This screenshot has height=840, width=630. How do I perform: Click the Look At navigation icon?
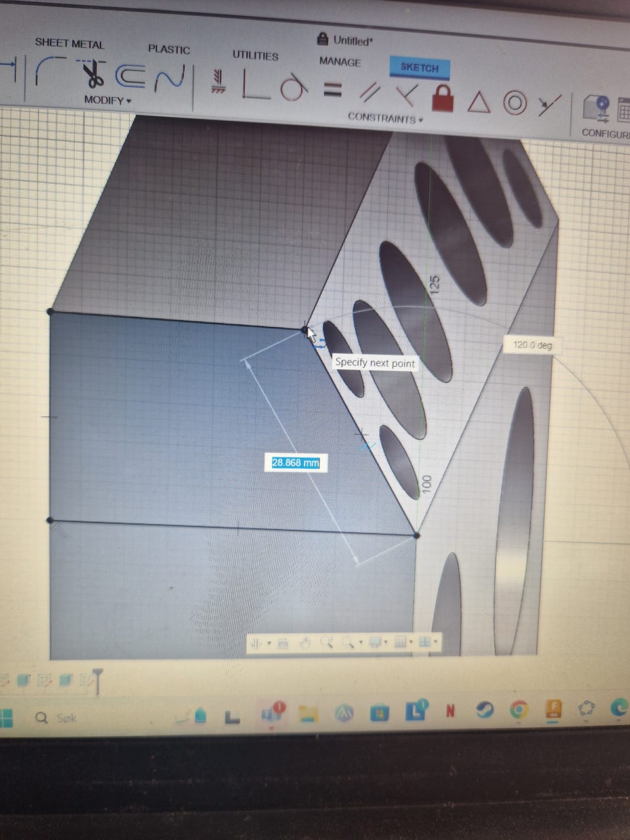pyautogui.click(x=283, y=644)
